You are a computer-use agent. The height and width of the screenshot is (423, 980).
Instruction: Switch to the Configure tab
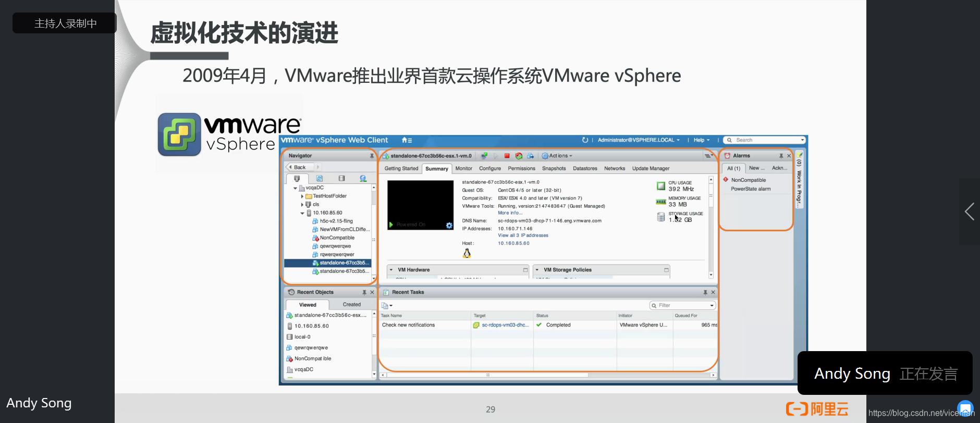click(x=490, y=168)
